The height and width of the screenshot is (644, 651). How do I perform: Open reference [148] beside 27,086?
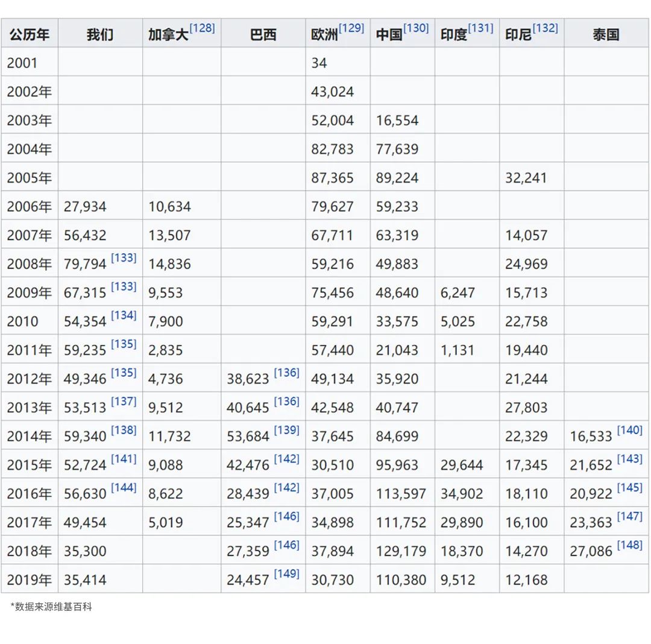click(630, 545)
